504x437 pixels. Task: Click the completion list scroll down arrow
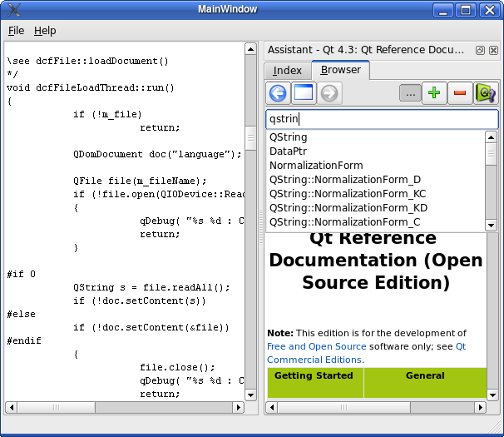[x=491, y=226]
